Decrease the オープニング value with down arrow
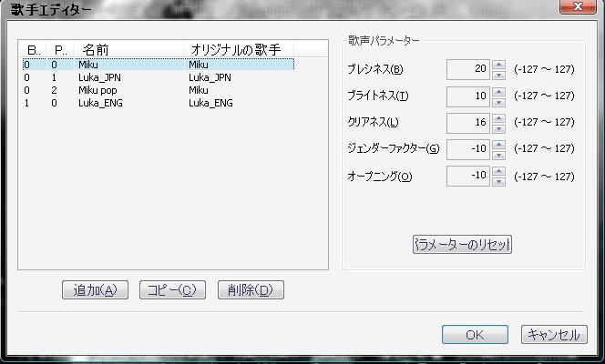The image size is (605, 364). click(x=498, y=181)
